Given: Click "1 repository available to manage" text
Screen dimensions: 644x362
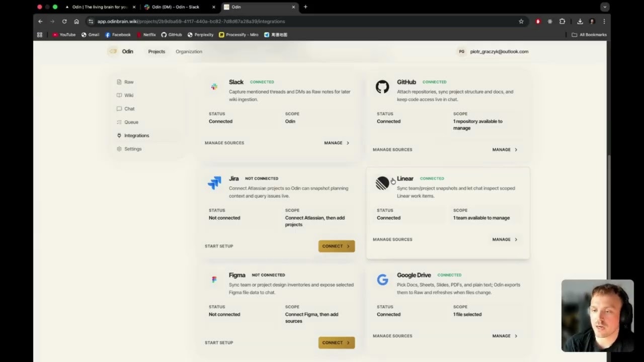Looking at the screenshot, I should tap(478, 125).
